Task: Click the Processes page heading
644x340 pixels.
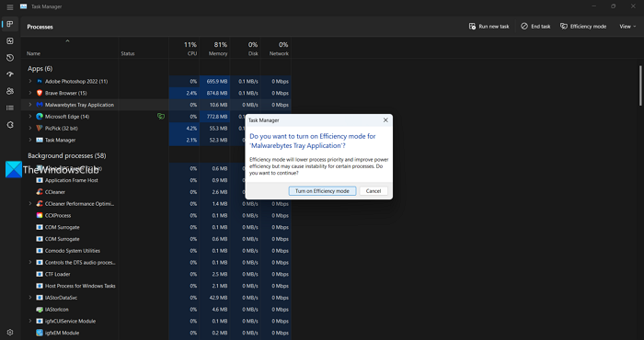Action: tap(40, 27)
